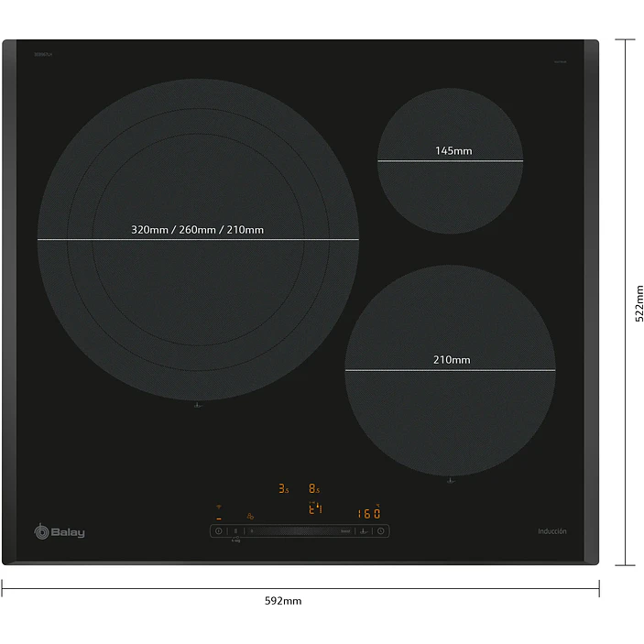Tap the frying sensor pan icon
The width and height of the screenshot is (644, 644).
coord(364,531)
